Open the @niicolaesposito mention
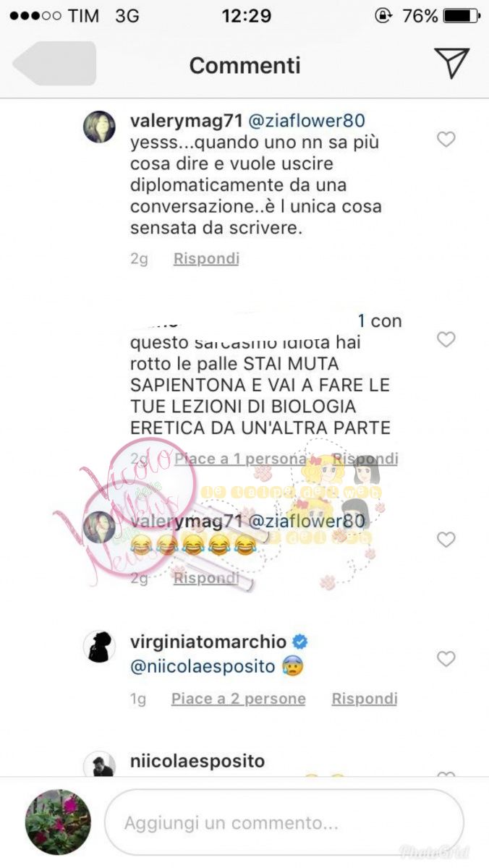Image resolution: width=489 pixels, height=868 pixels. pyautogui.click(x=203, y=667)
